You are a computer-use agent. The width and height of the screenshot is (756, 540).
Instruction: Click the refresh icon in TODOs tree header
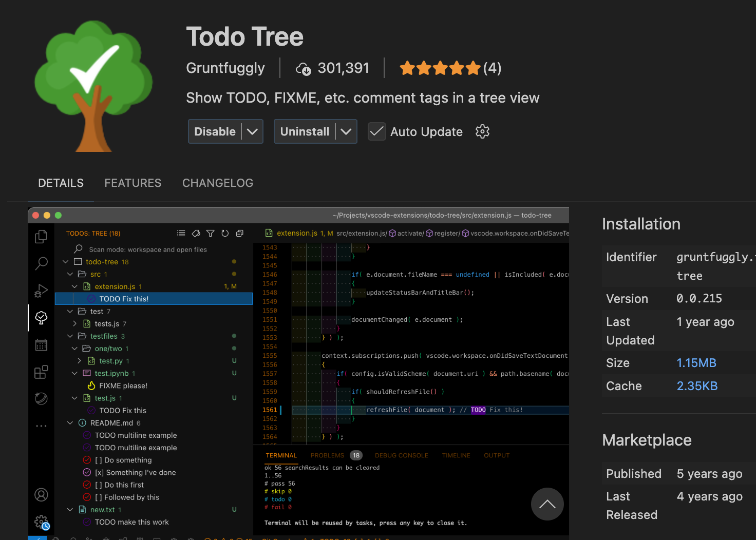(225, 234)
